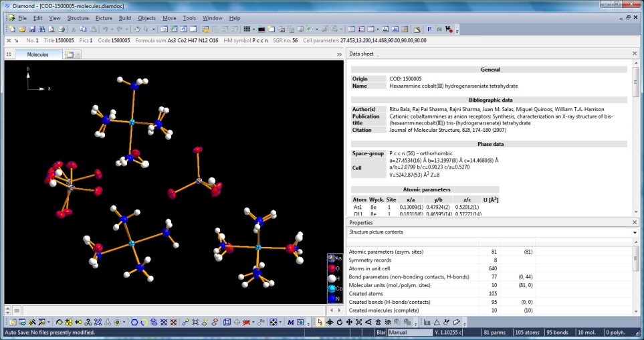Click the Open file folder icon
Screen dimensions: 644x340
(x=22, y=29)
